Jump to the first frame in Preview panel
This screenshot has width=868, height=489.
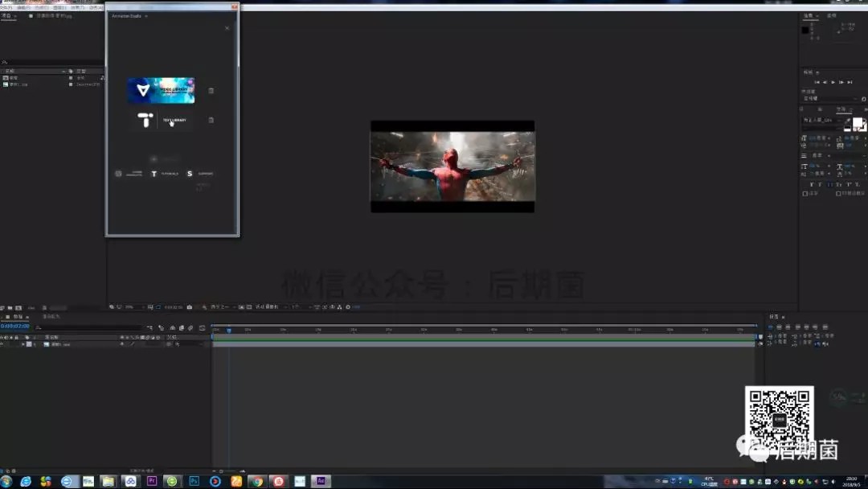tap(817, 82)
